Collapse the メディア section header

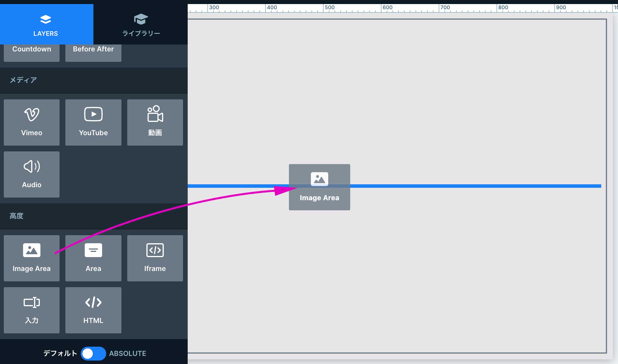coord(23,80)
